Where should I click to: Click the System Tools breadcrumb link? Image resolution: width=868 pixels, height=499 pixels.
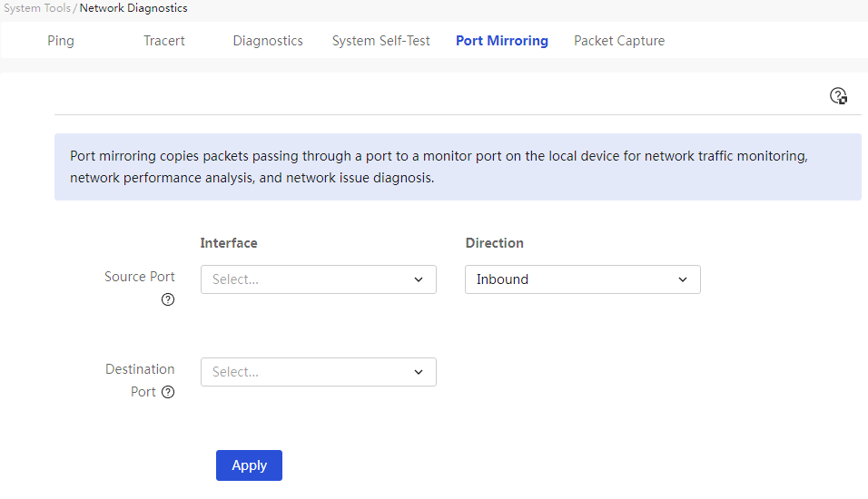tap(37, 8)
